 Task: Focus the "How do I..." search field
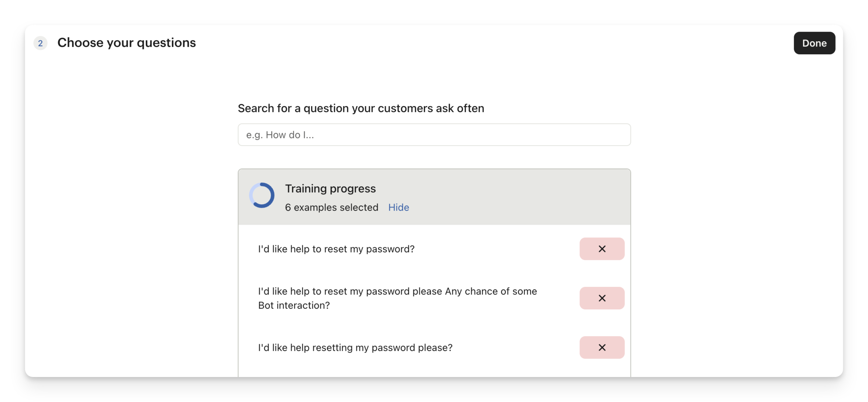click(434, 135)
